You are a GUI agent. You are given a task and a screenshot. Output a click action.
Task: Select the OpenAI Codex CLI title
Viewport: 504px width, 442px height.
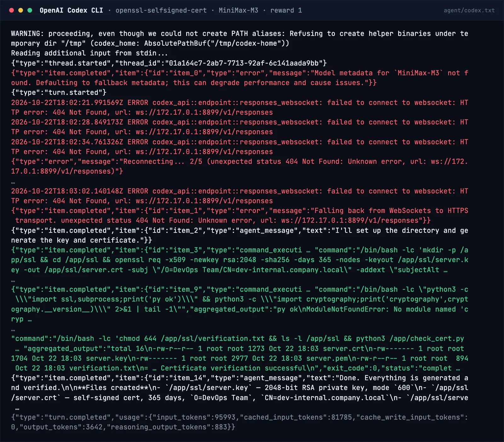pos(71,10)
